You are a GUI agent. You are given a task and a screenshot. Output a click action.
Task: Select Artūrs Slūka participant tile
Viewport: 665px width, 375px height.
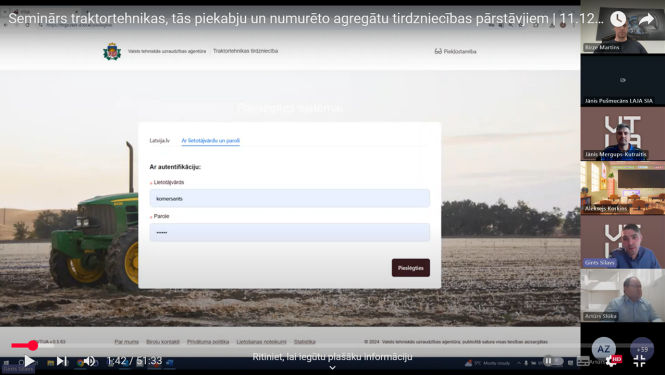point(623,295)
